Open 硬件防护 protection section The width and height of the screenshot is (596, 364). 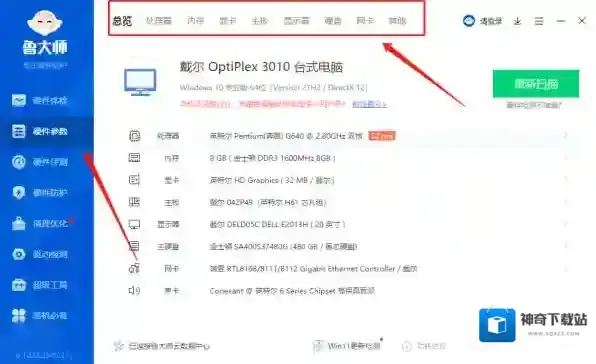pyautogui.click(x=40, y=193)
